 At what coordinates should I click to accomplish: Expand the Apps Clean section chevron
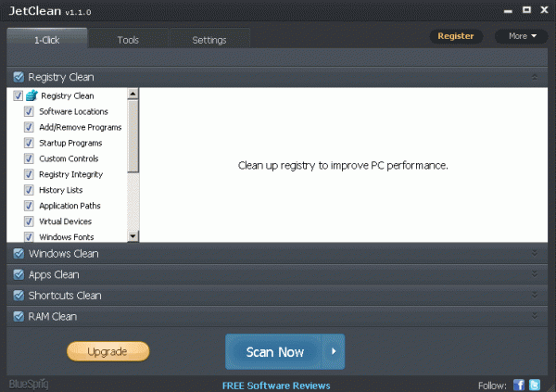pos(535,274)
